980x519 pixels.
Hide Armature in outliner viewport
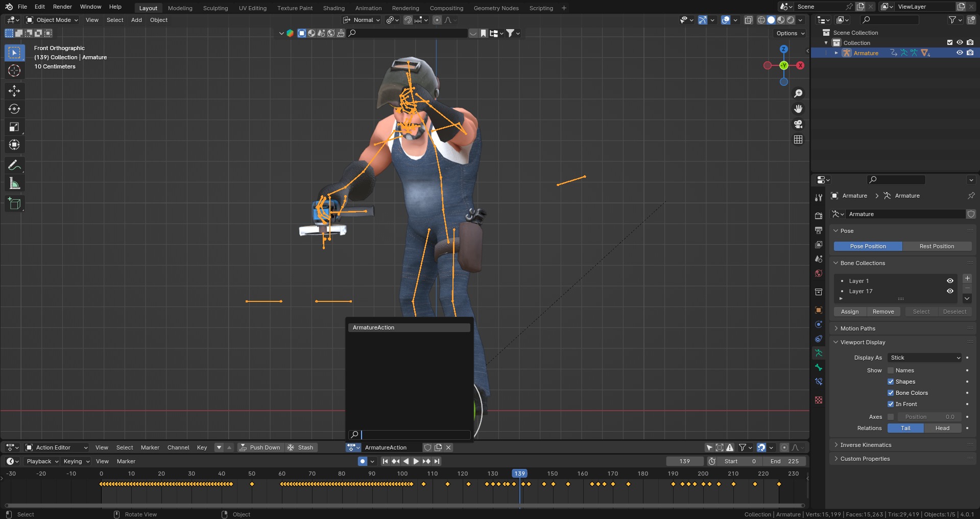point(960,53)
